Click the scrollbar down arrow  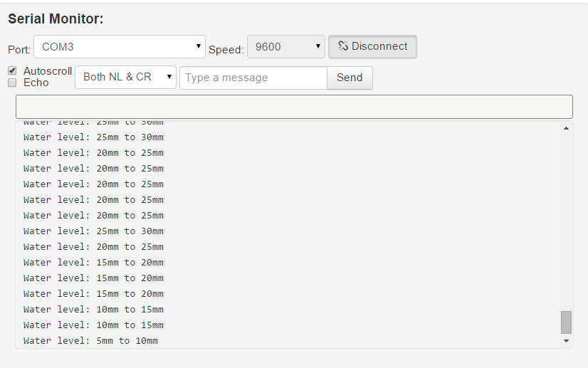(x=567, y=342)
